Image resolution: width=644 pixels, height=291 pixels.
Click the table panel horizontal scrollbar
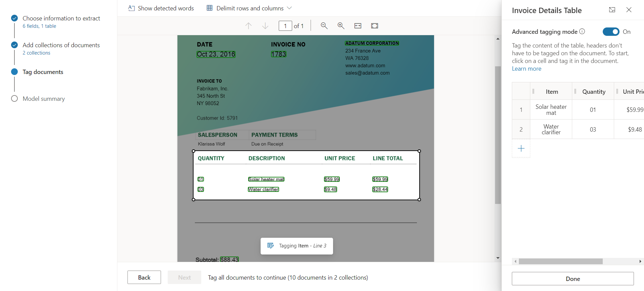pos(560,261)
